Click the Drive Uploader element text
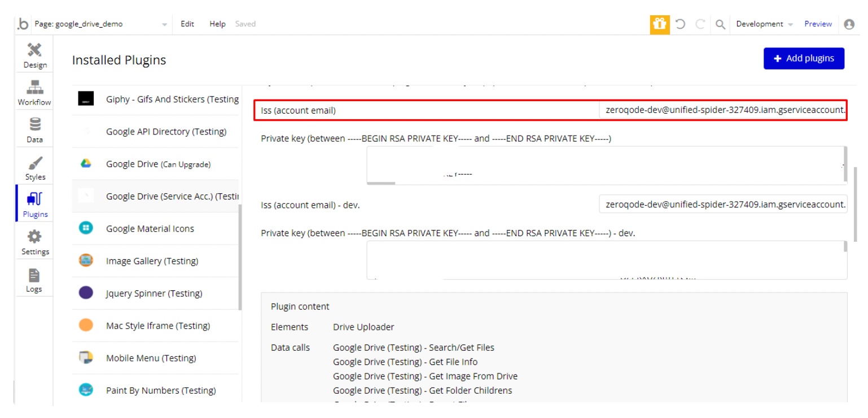This screenshot has width=868, height=418. pyautogui.click(x=363, y=327)
